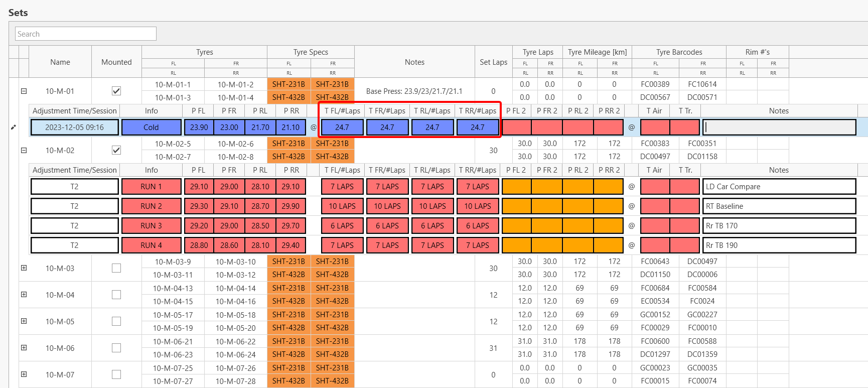Click the red RUN 2 info cell
This screenshot has height=388, width=868.
[151, 206]
